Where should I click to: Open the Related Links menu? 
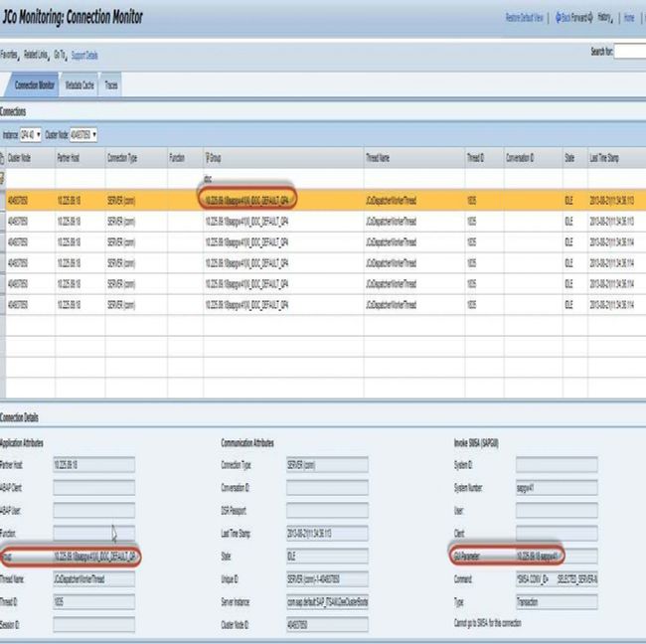pyautogui.click(x=36, y=55)
